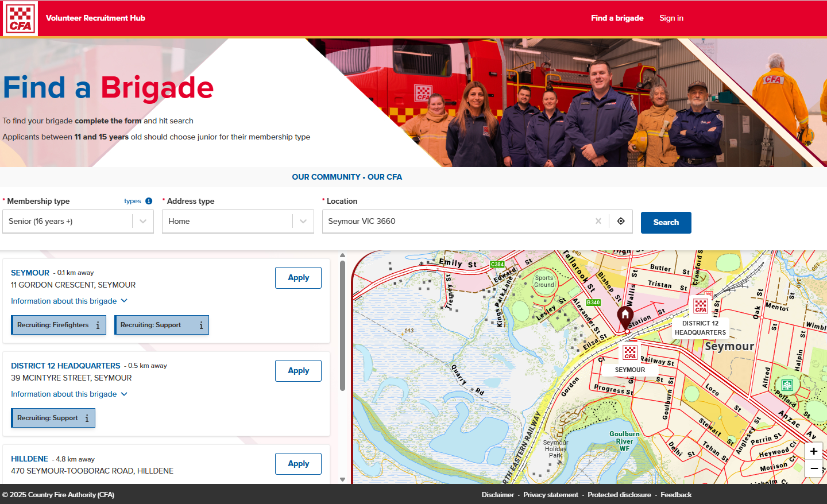
Task: Zoom in on the map
Action: pos(814,451)
